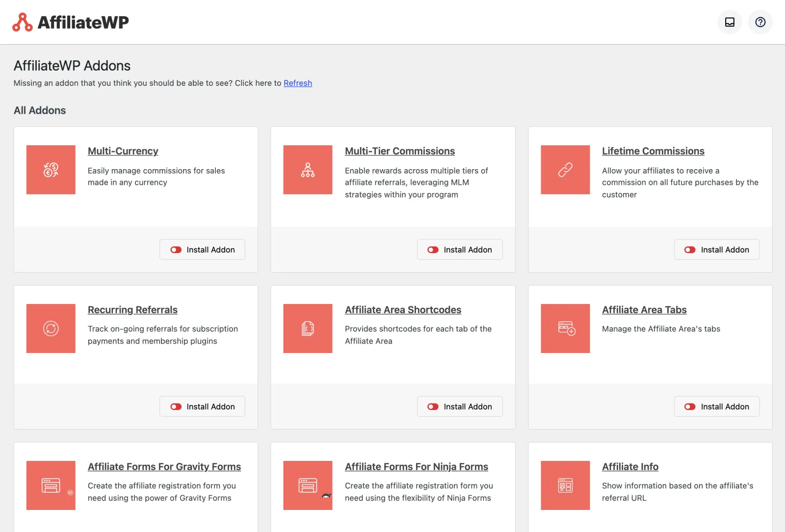
Task: Click the Recurring Referrals refresh icon
Action: click(x=51, y=329)
